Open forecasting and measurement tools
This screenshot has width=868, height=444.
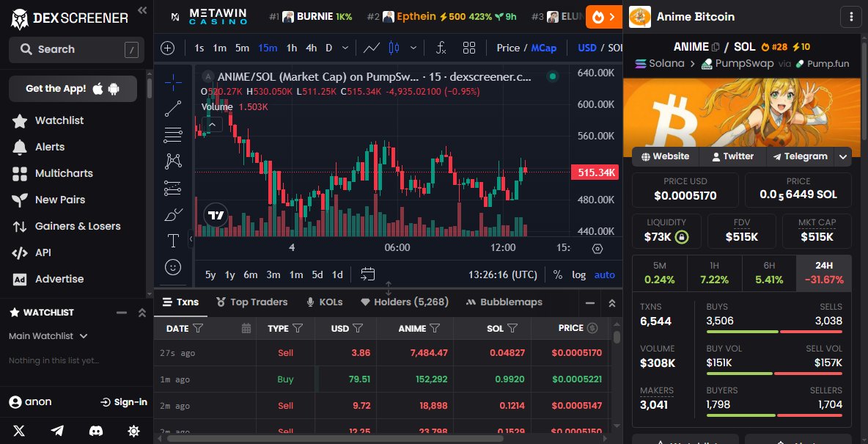point(173,188)
